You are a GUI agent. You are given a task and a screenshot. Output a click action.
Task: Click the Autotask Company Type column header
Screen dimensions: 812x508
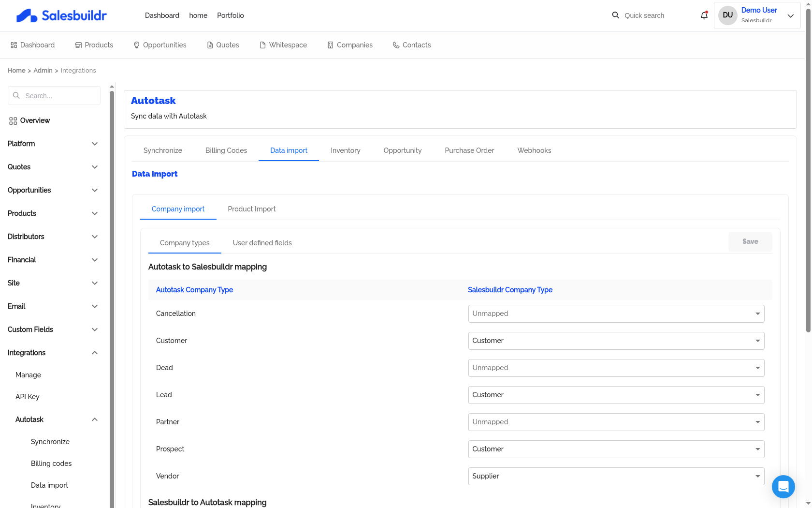(x=194, y=290)
